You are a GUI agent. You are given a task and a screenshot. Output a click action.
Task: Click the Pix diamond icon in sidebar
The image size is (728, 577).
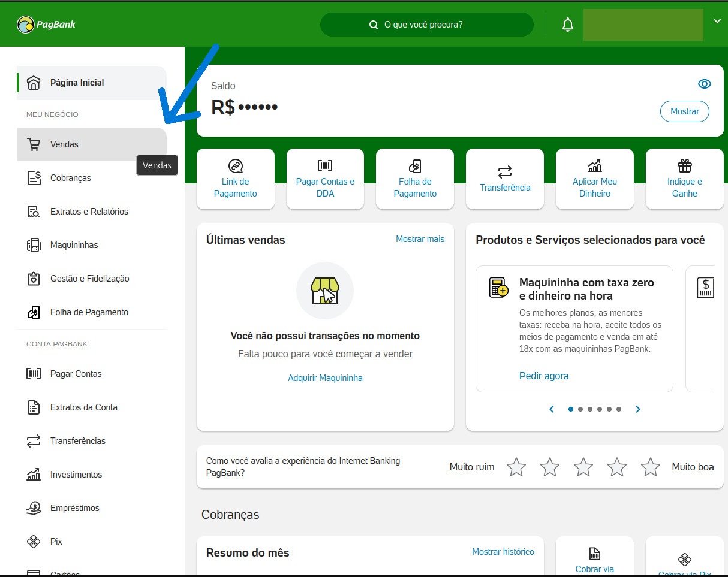pos(34,542)
